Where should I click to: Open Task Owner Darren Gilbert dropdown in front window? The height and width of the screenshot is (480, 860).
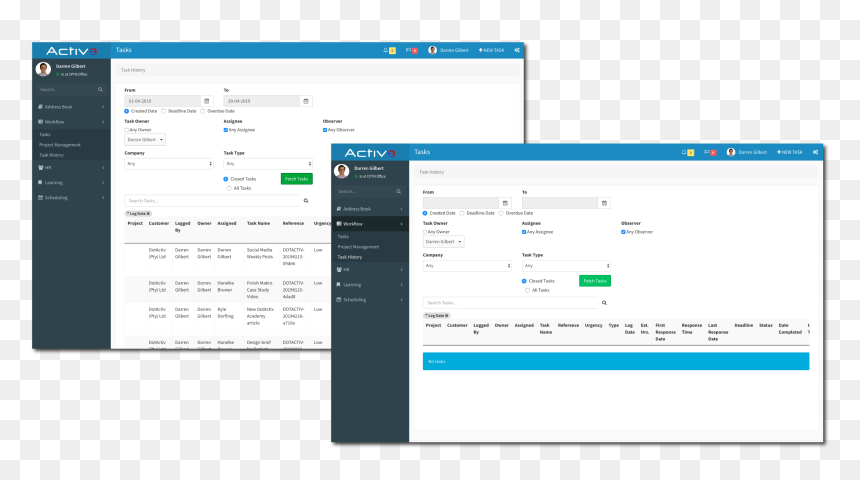pos(443,242)
